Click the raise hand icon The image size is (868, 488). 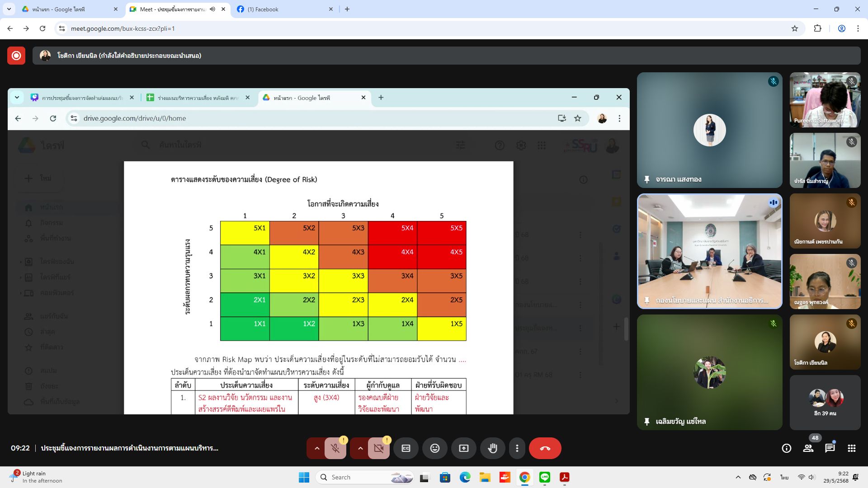(492, 448)
